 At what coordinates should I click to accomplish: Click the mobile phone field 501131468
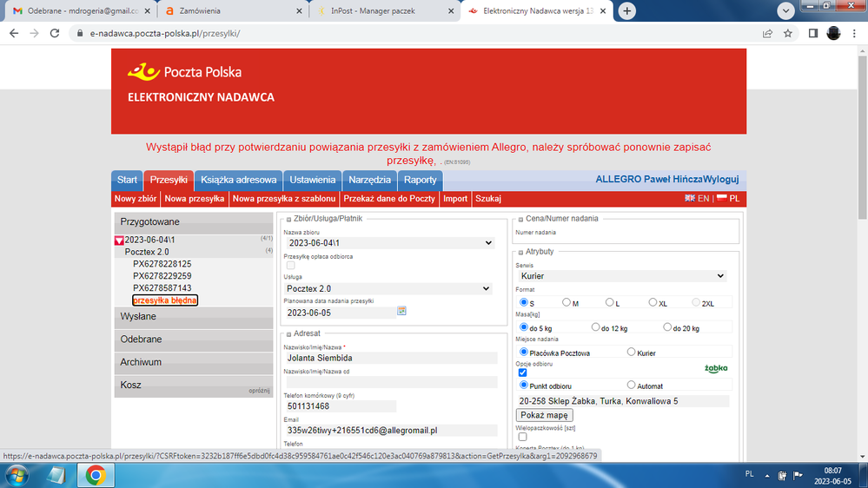[341, 406]
